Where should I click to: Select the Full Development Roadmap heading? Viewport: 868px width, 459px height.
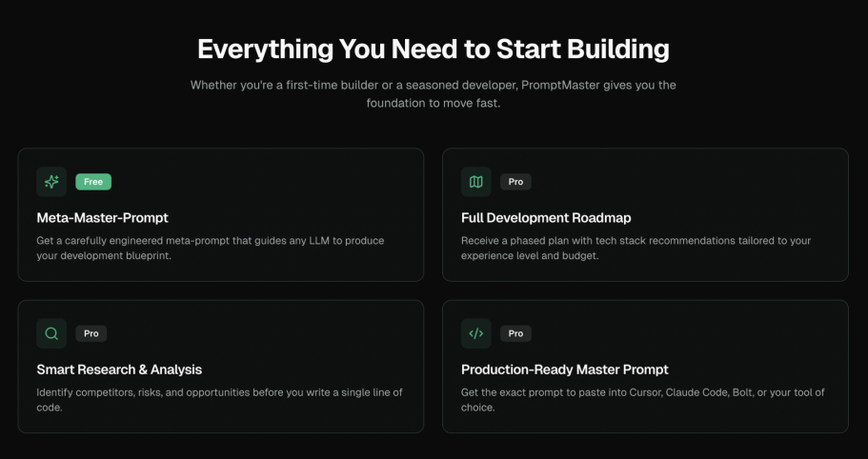point(546,218)
